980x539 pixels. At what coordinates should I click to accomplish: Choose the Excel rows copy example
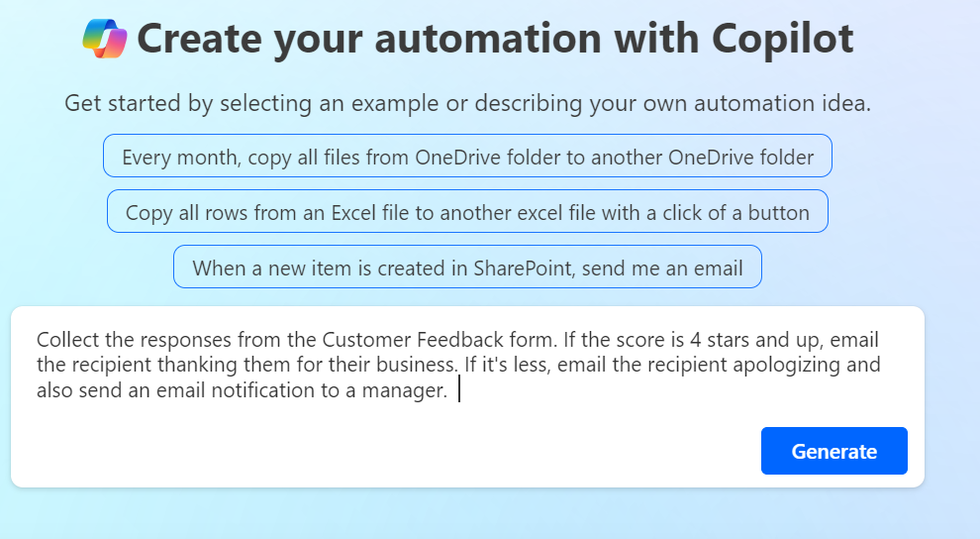click(x=467, y=212)
